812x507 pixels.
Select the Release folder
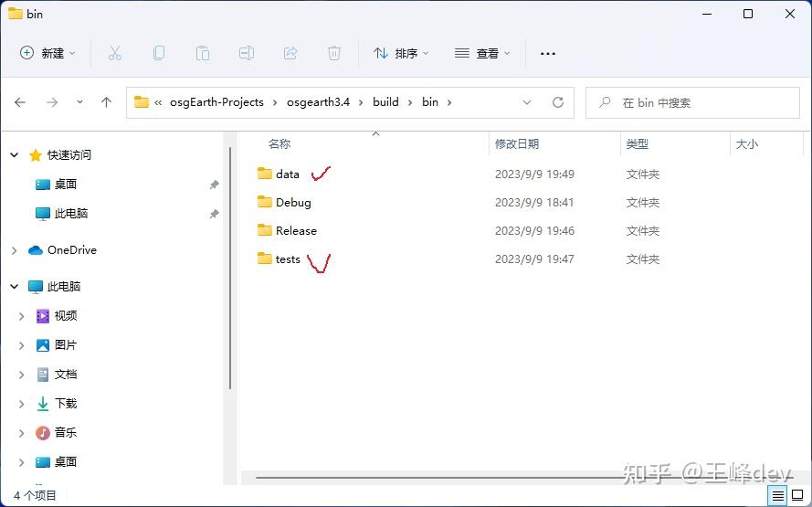click(296, 230)
